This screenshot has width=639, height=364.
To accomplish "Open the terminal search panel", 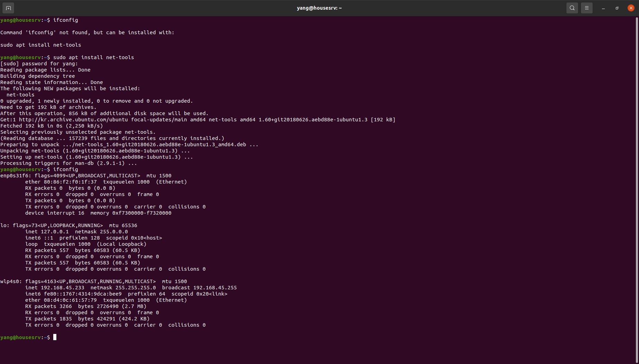I will (x=572, y=8).
